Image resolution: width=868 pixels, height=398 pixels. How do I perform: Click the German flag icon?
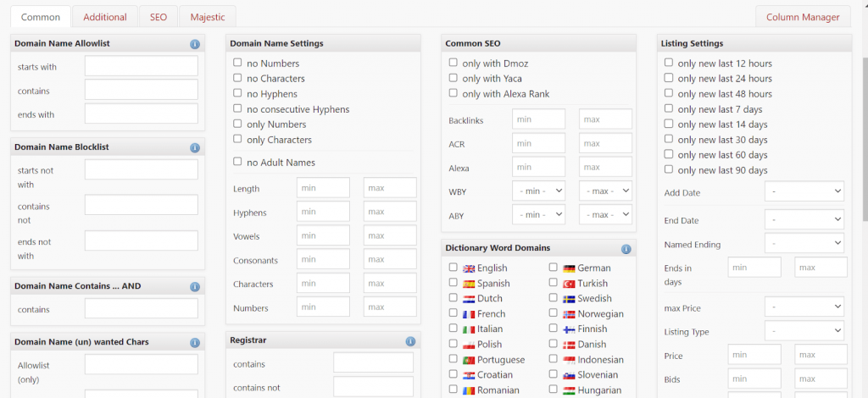pyautogui.click(x=569, y=268)
